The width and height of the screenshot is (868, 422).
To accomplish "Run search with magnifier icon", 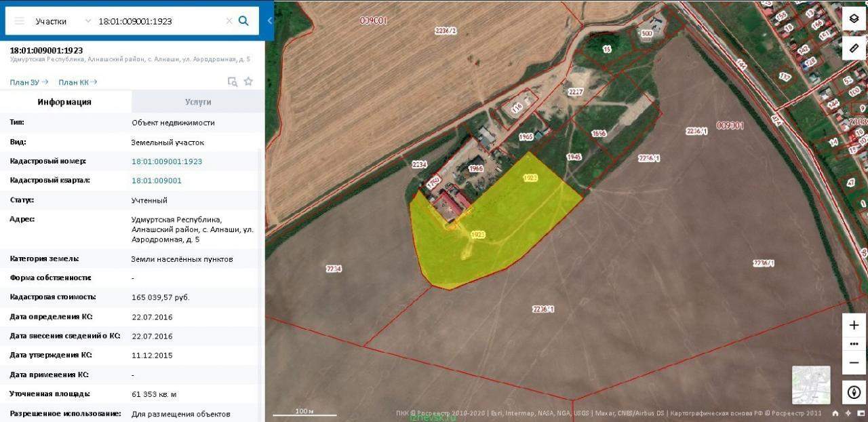I will [x=244, y=21].
